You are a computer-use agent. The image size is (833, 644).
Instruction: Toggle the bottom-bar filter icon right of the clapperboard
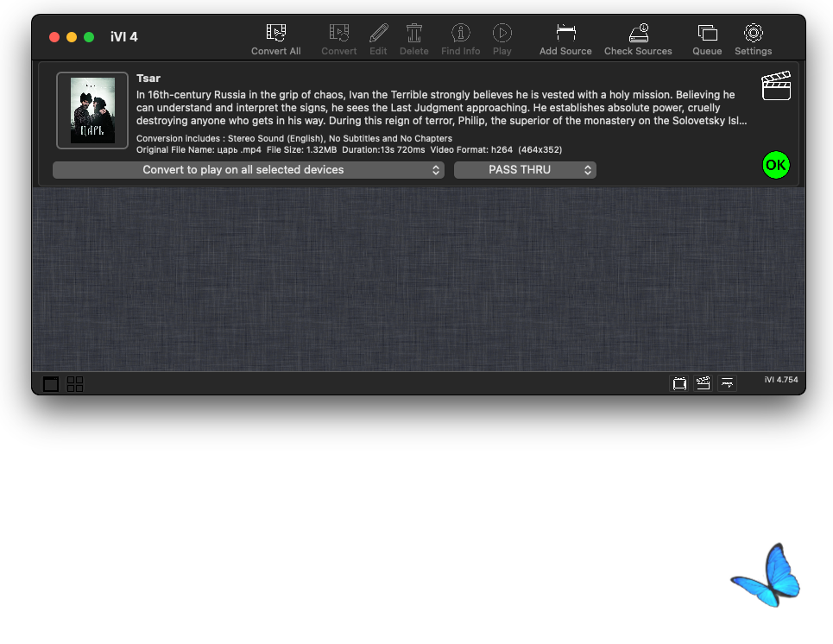(x=728, y=383)
